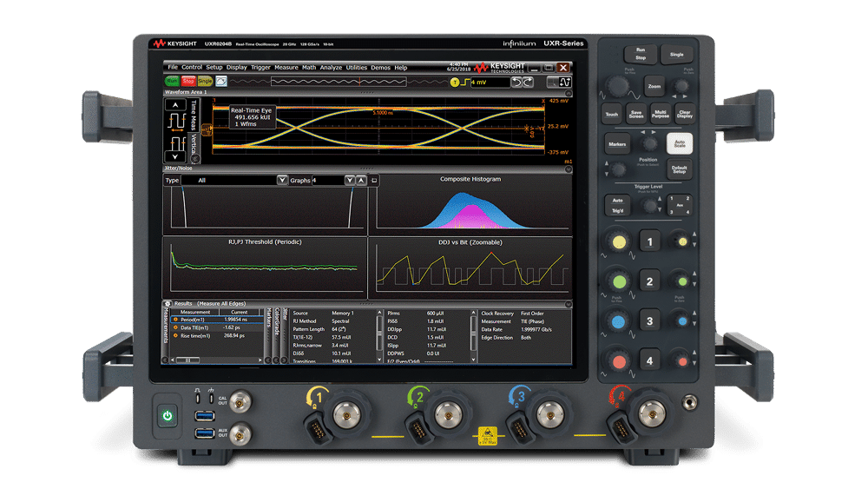Toggle channel 1 hardware button
This screenshot has width=868, height=489.
tap(649, 242)
